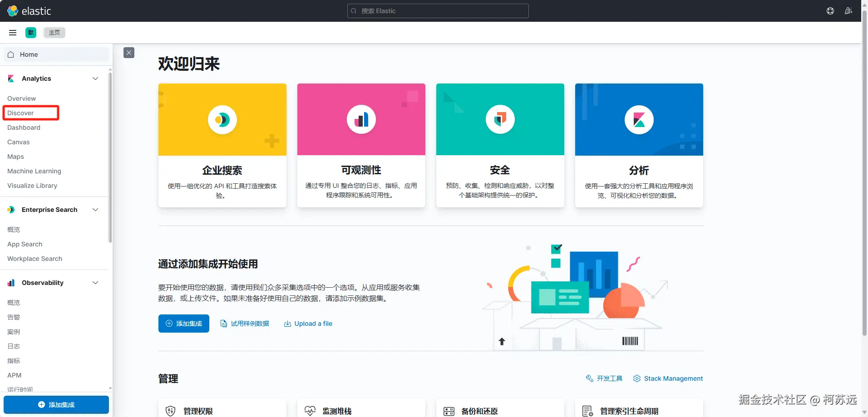Open 概览 under Observability
868x417 pixels.
click(x=14, y=303)
